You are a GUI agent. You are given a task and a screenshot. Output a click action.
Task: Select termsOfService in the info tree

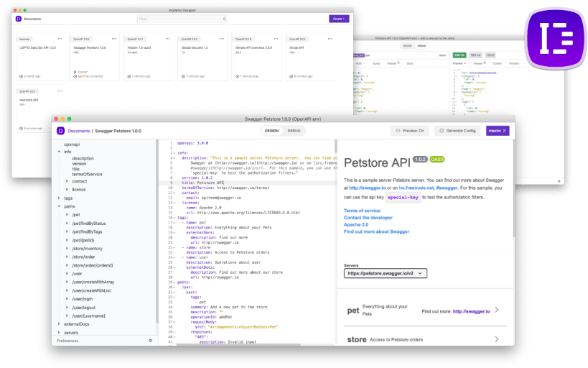(x=87, y=174)
